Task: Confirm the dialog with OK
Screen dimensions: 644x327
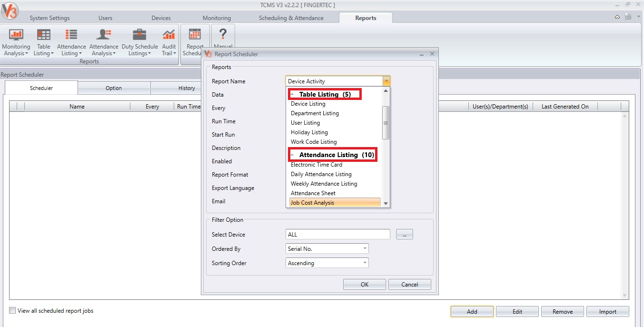Action: (x=365, y=284)
